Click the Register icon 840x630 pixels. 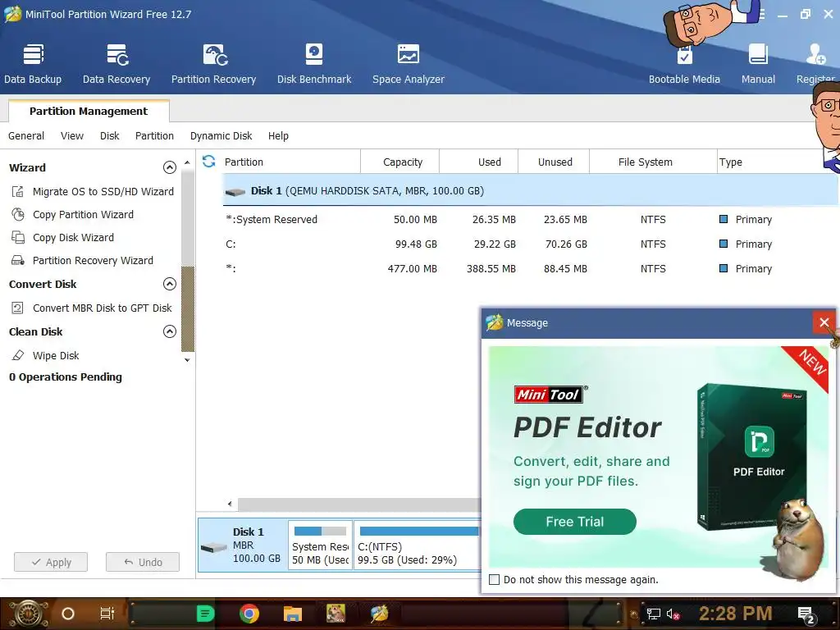tap(815, 55)
